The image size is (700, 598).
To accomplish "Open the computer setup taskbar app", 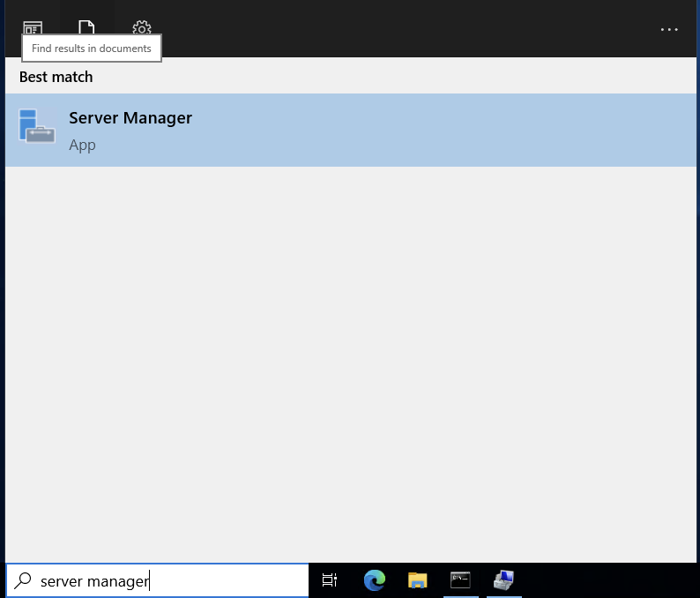I will tap(503, 580).
